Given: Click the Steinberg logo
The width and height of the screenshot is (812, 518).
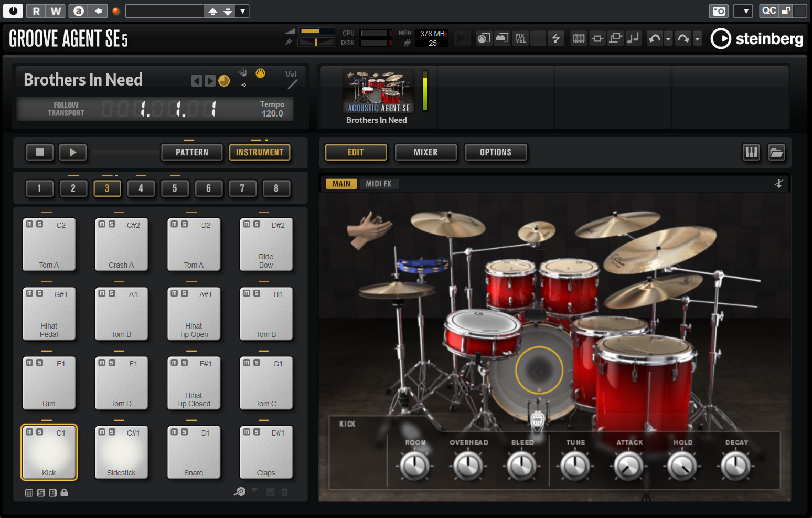Looking at the screenshot, I should (x=757, y=38).
